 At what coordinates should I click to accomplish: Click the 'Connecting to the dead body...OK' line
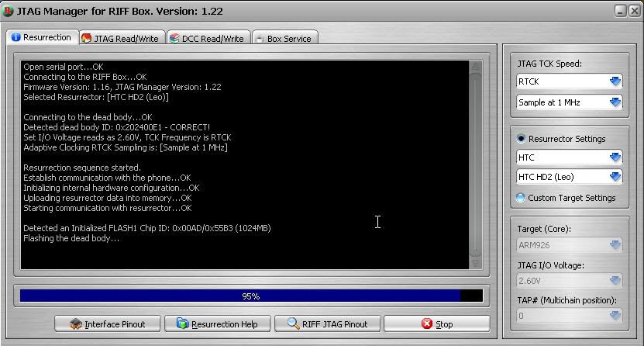(x=88, y=117)
